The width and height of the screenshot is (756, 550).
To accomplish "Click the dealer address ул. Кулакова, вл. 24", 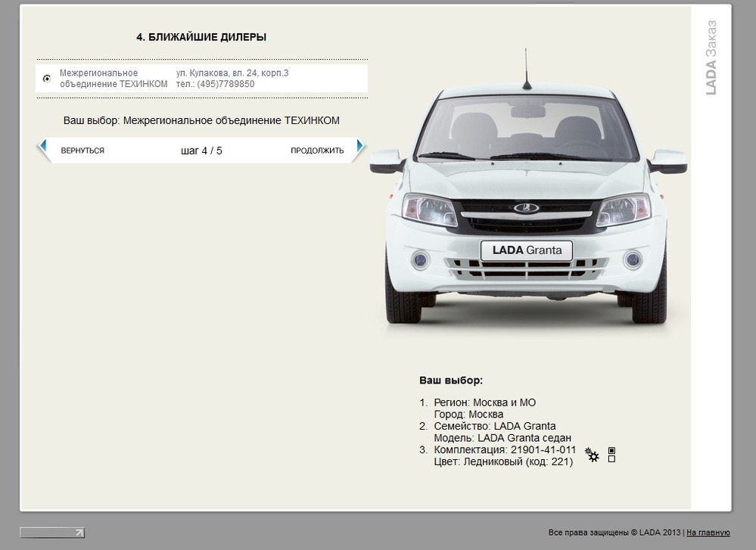I will 232,73.
